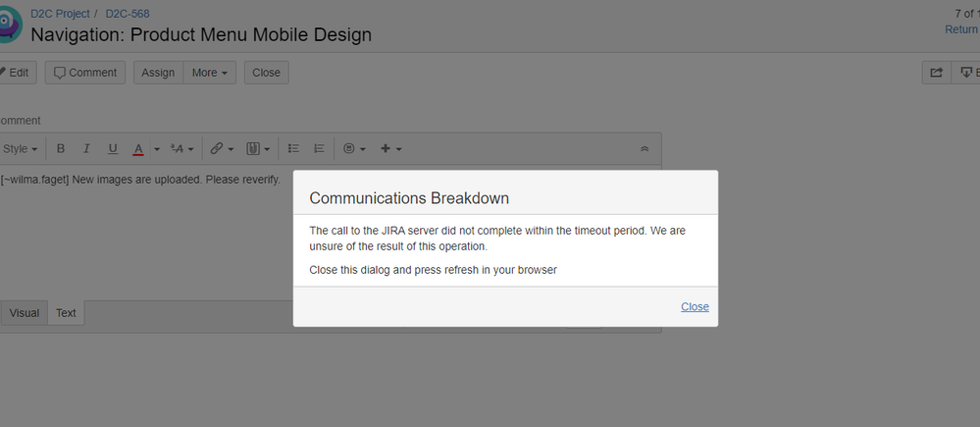Image resolution: width=980 pixels, height=427 pixels.
Task: Click the Close workflow button
Action: pyautogui.click(x=266, y=73)
